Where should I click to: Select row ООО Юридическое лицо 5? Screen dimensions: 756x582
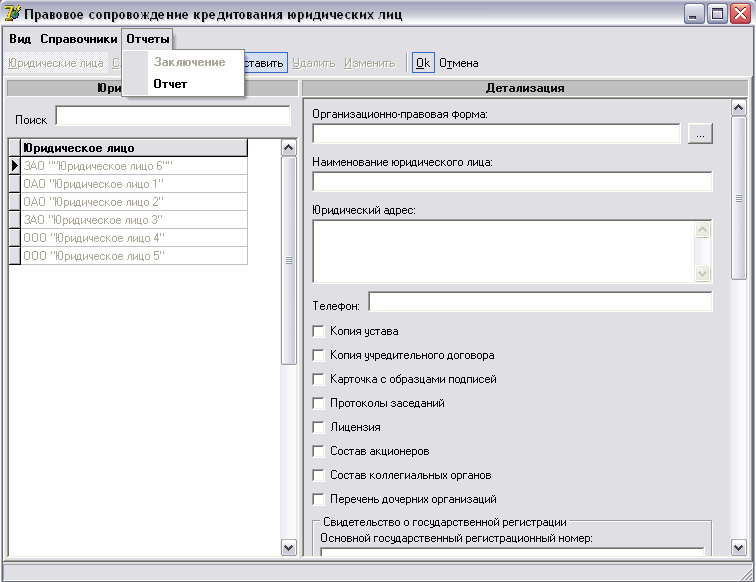coord(134,256)
